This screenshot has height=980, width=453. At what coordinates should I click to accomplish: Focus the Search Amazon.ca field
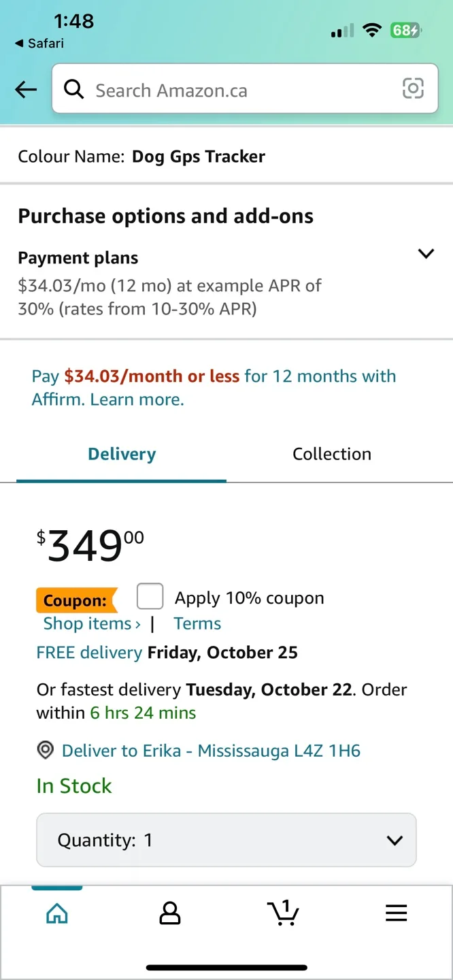(238, 90)
